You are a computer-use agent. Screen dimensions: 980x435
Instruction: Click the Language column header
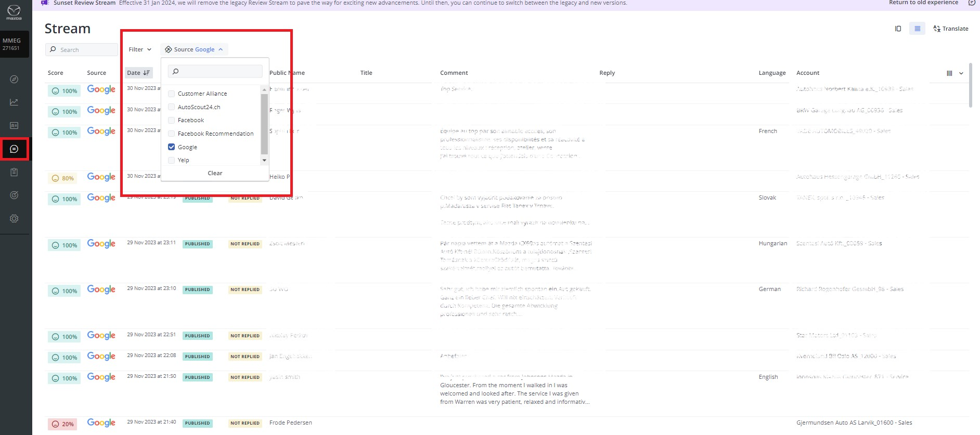point(772,73)
